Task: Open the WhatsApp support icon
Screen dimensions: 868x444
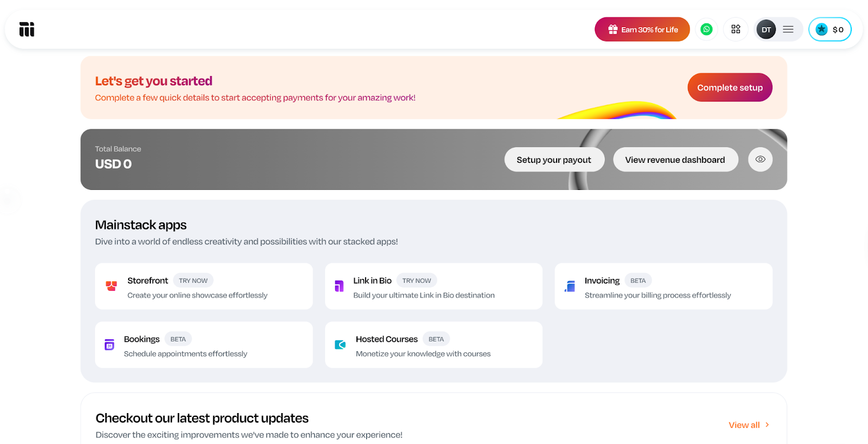Action: (706, 29)
